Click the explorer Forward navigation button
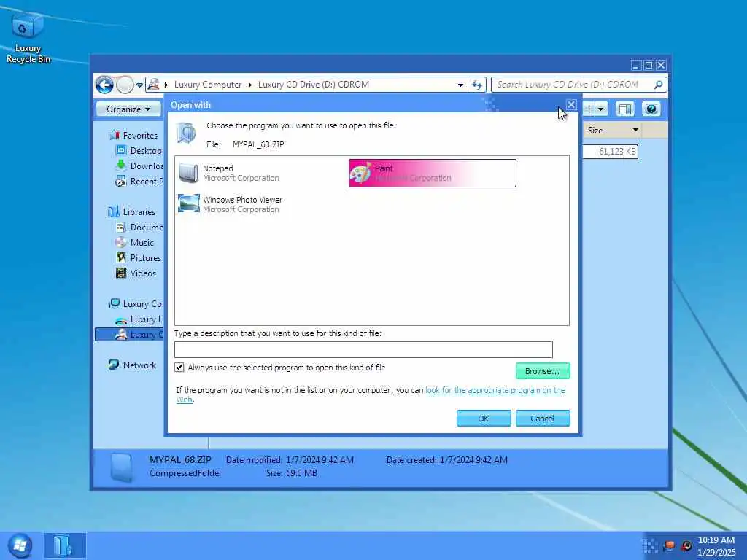This screenshot has height=560, width=747. (x=125, y=85)
